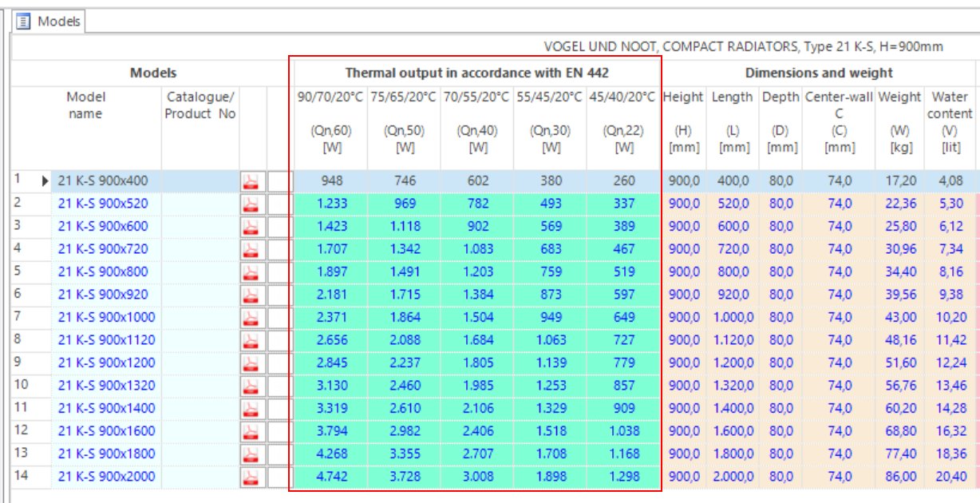The height and width of the screenshot is (503, 980).
Task: Click PDF icon for 21 K-S 900x1200
Action: (x=251, y=363)
